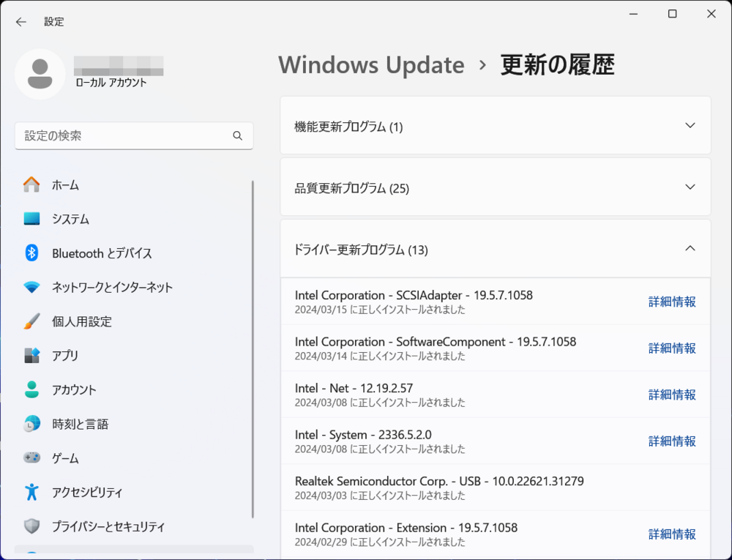Navigate back with the arrow button

20,21
